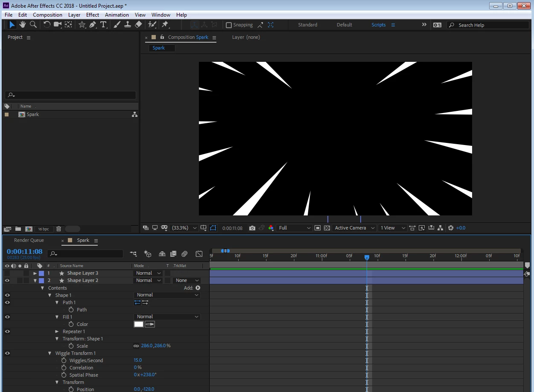Image resolution: width=534 pixels, height=392 pixels.
Task: Select the Hand tool
Action: 23,25
